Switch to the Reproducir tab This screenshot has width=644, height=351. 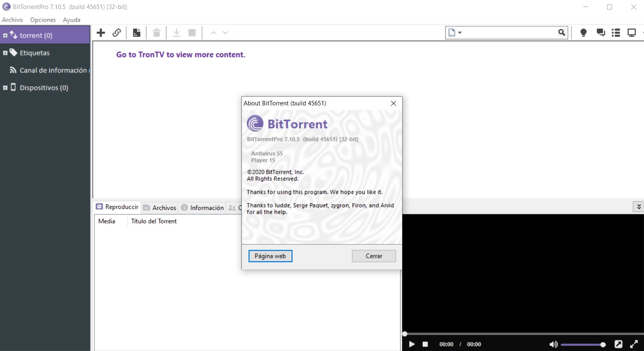click(117, 207)
